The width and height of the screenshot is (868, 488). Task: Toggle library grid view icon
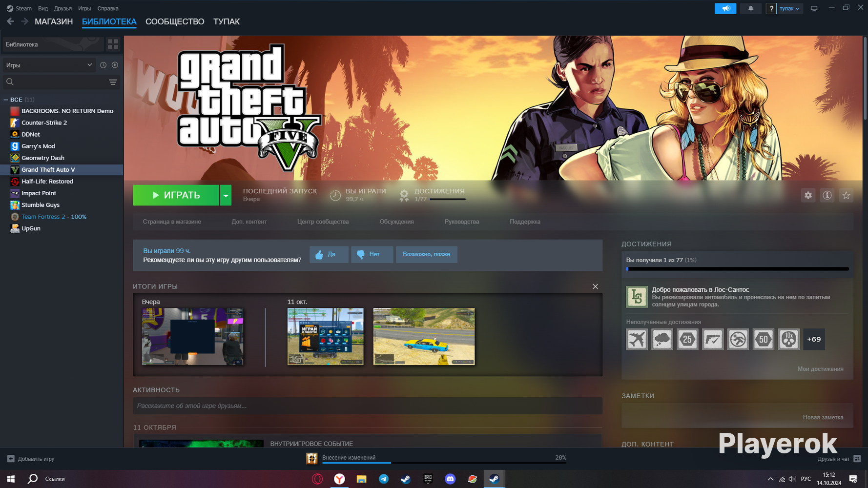pos(113,44)
